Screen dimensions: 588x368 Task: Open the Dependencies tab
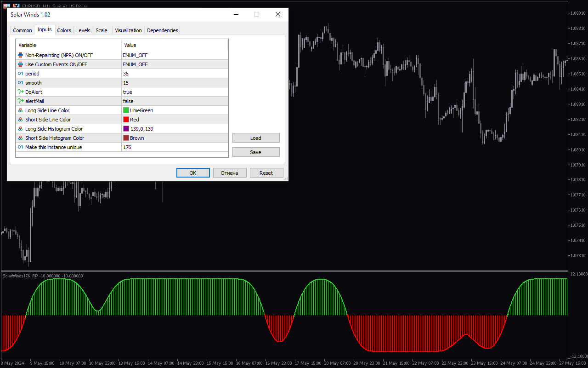pyautogui.click(x=163, y=30)
